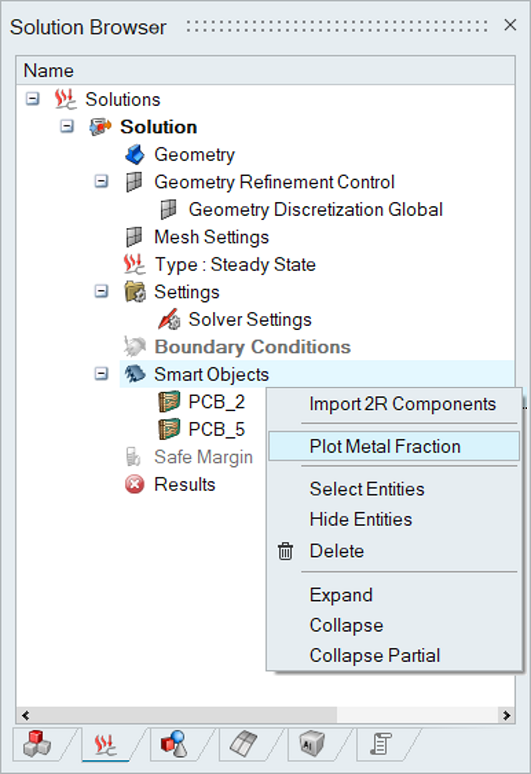531x774 pixels.
Task: Select Hide Entities in the context menu
Action: [x=361, y=519]
